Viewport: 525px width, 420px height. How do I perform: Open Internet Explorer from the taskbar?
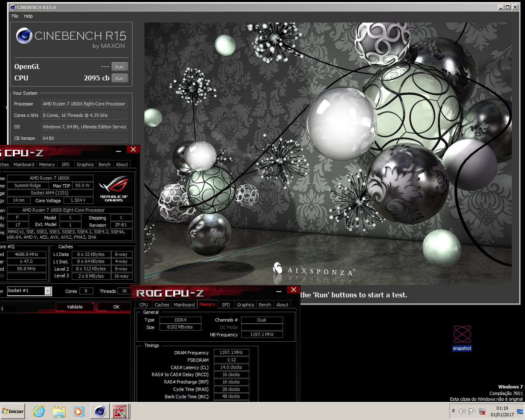tap(39, 411)
